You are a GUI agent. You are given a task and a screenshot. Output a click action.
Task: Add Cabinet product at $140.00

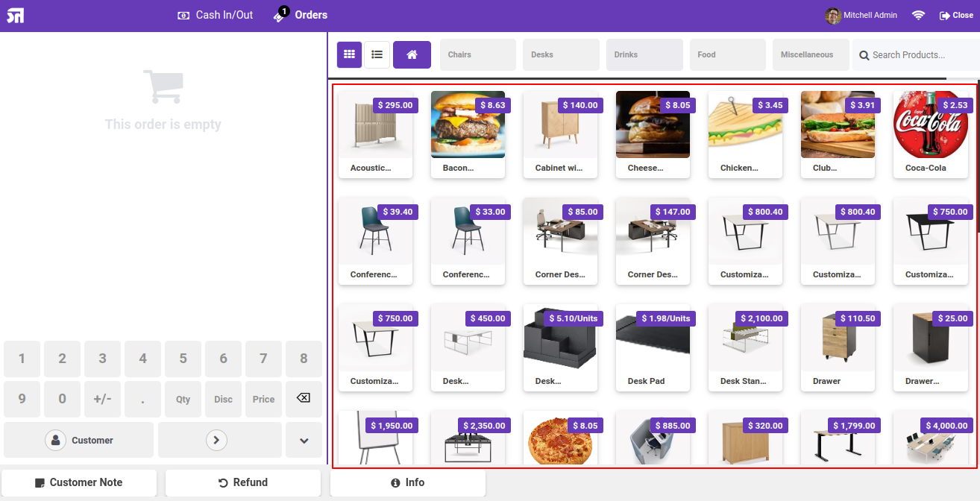(561, 135)
